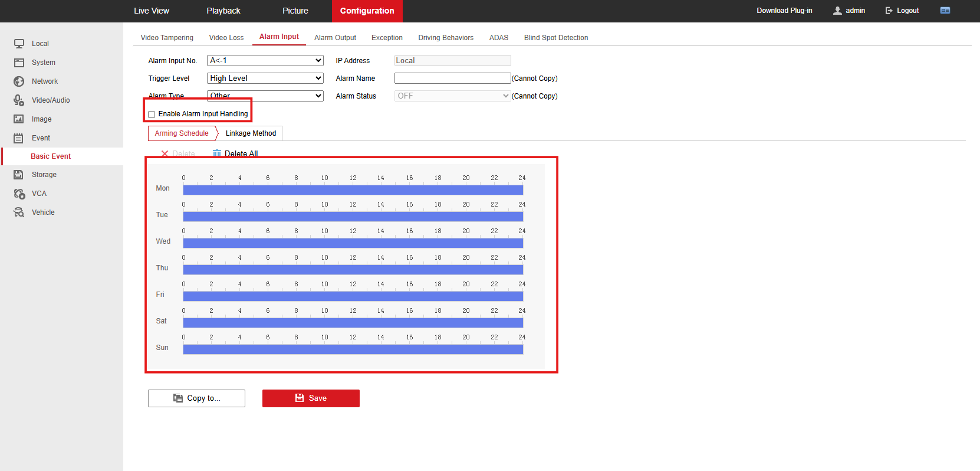
Task: Open VCA icon in sidebar
Action: 19,194
